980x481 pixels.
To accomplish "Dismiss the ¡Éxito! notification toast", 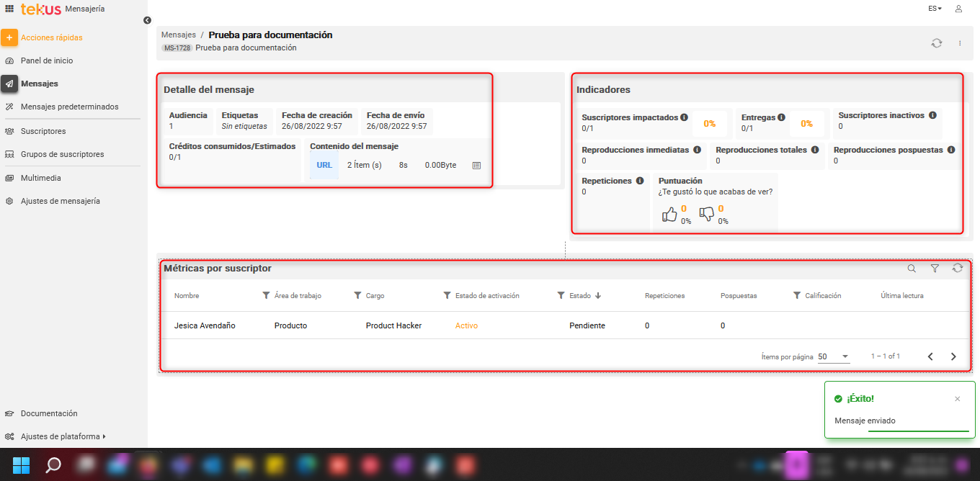I will click(957, 399).
